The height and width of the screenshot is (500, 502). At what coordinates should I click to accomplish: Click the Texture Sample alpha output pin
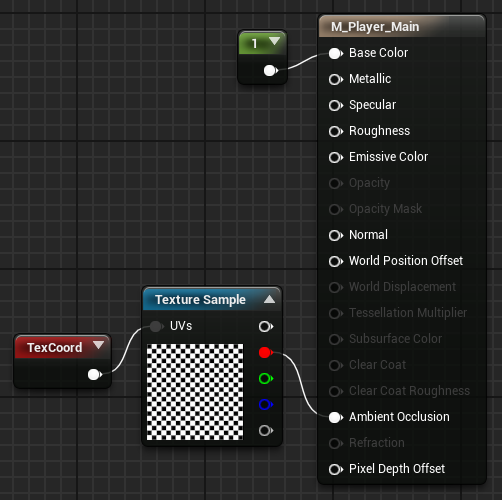coord(266,431)
